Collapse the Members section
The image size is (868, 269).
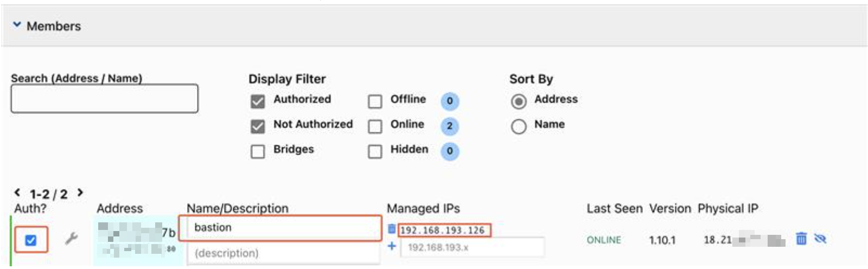(17, 25)
